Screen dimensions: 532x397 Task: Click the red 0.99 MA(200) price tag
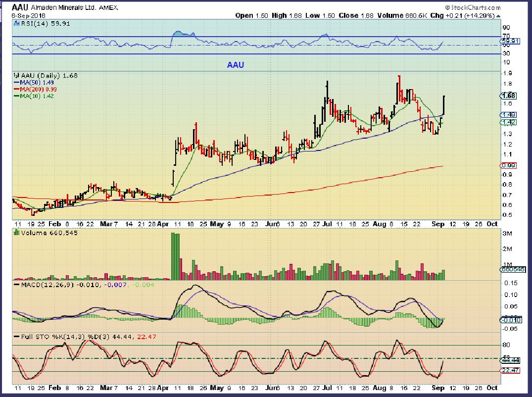click(509, 166)
